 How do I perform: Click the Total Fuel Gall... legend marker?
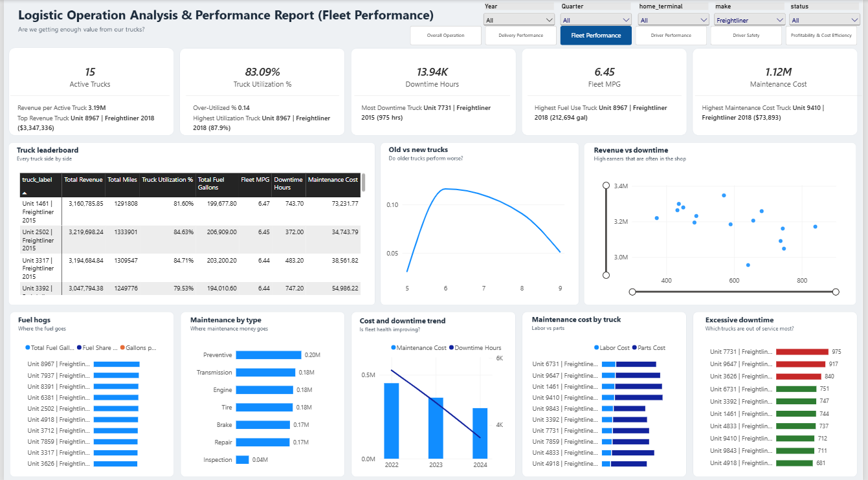pyautogui.click(x=27, y=347)
